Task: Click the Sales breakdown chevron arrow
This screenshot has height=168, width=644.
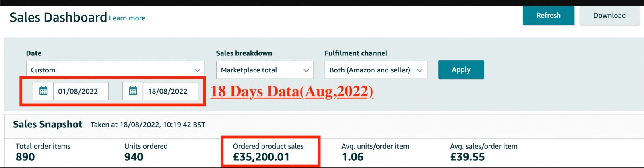Action: (306, 70)
